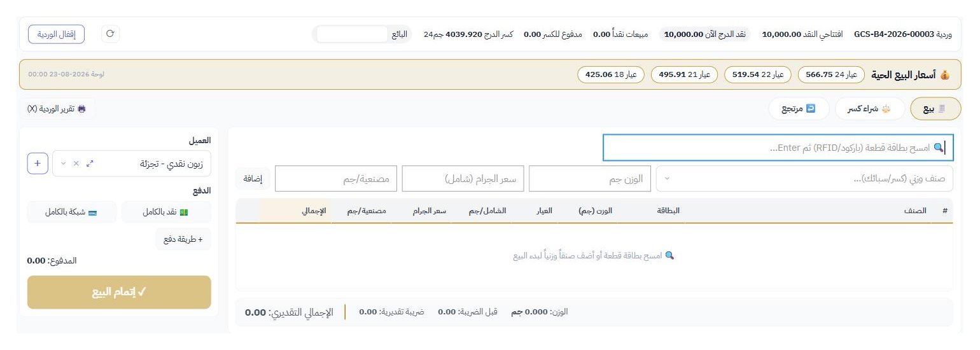The width and height of the screenshot is (980, 350).
Task: Click the العيار column header
Action: click(543, 211)
